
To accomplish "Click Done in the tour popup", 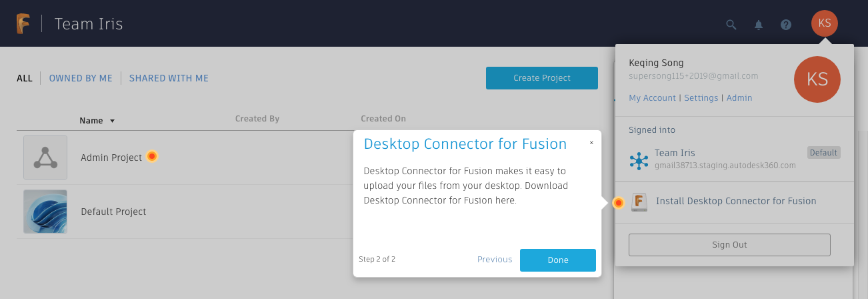I will pyautogui.click(x=557, y=260).
